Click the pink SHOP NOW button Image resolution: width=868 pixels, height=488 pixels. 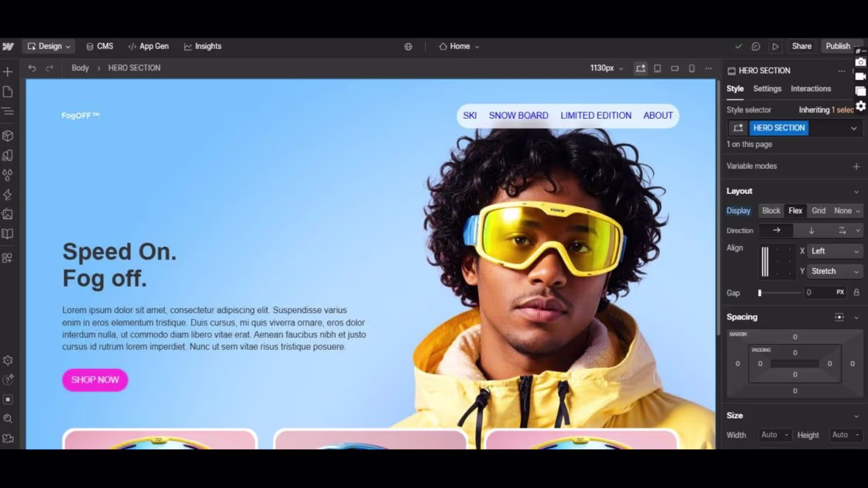click(95, 380)
